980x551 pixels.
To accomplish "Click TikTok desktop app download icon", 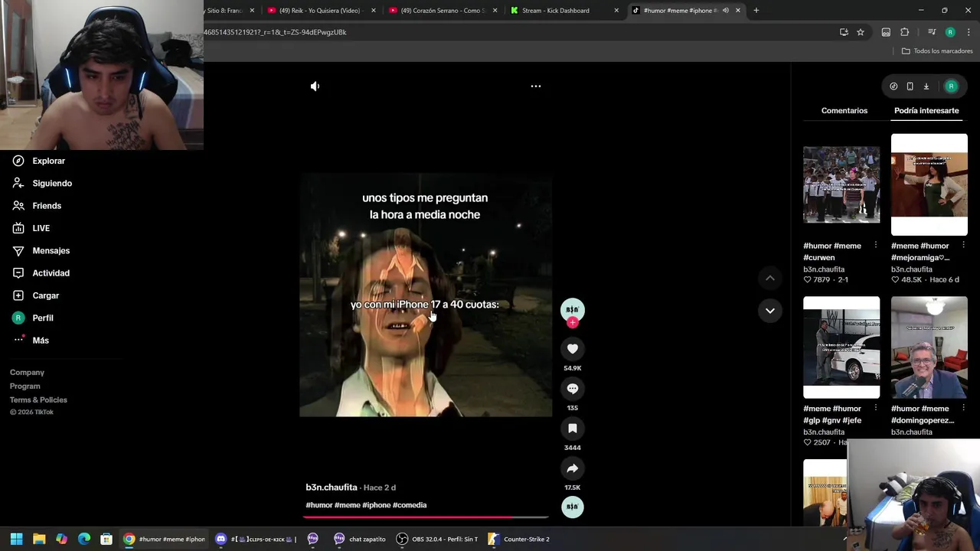I will pyautogui.click(x=926, y=86).
